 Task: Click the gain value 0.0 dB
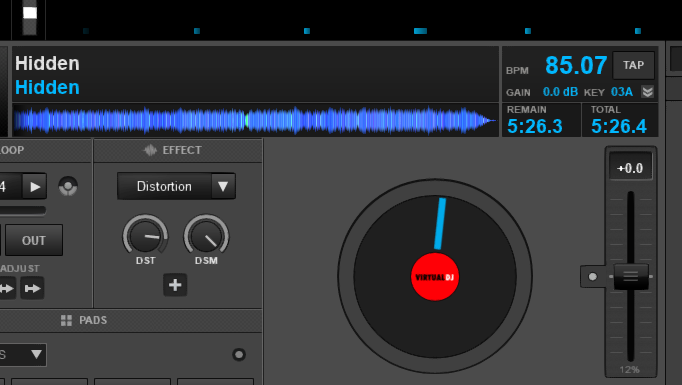coord(560,92)
